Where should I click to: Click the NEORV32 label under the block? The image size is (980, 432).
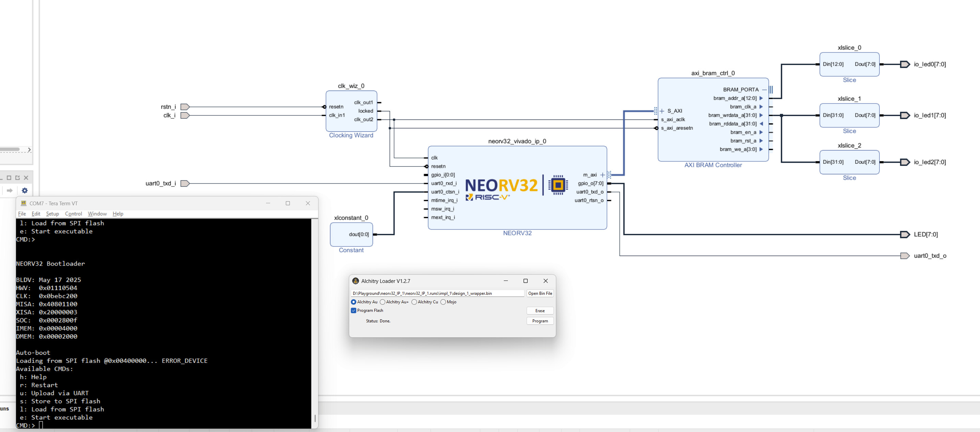(x=517, y=233)
